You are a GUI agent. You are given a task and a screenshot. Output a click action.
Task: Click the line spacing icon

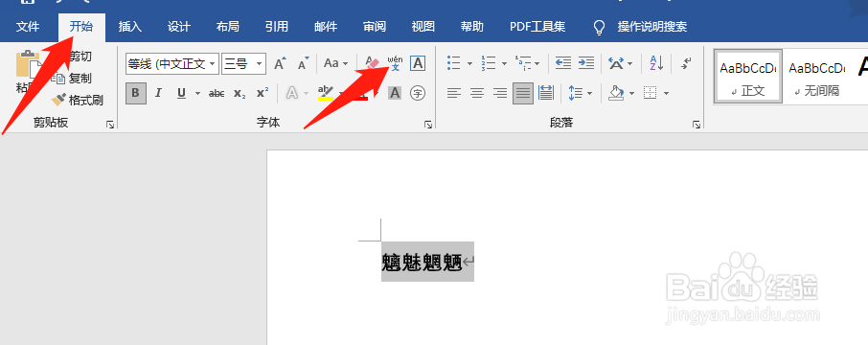coord(576,93)
